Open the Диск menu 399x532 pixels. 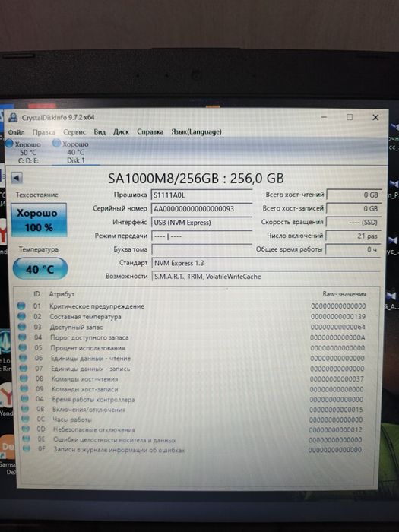[121, 131]
